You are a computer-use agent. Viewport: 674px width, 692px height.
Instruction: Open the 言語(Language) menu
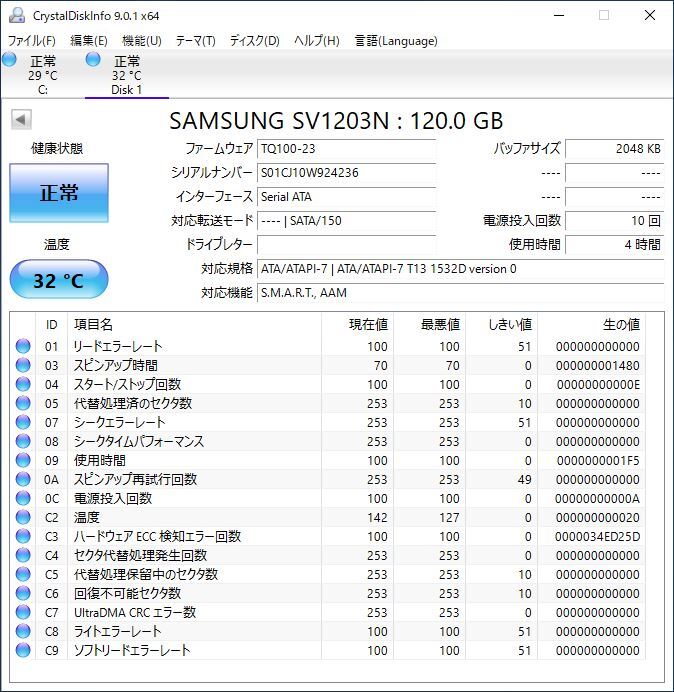point(396,41)
